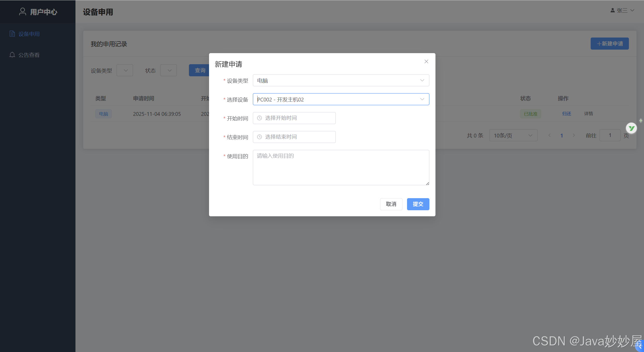Click clock icon in 结束时间 field
This screenshot has width=644, height=352.
tap(259, 137)
